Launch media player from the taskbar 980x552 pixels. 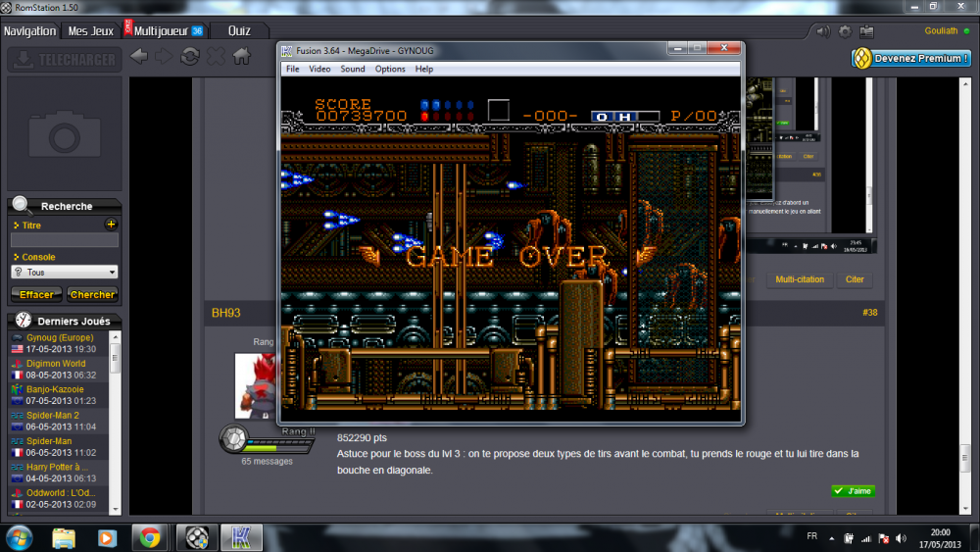tap(107, 537)
